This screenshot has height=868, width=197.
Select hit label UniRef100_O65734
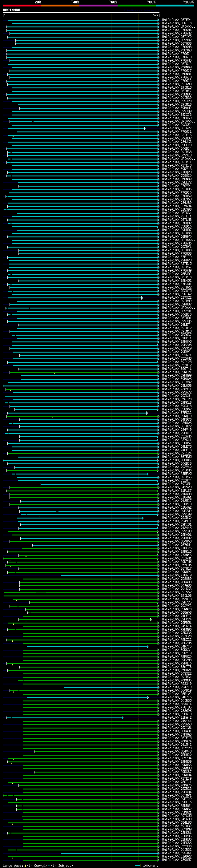point(176,758)
